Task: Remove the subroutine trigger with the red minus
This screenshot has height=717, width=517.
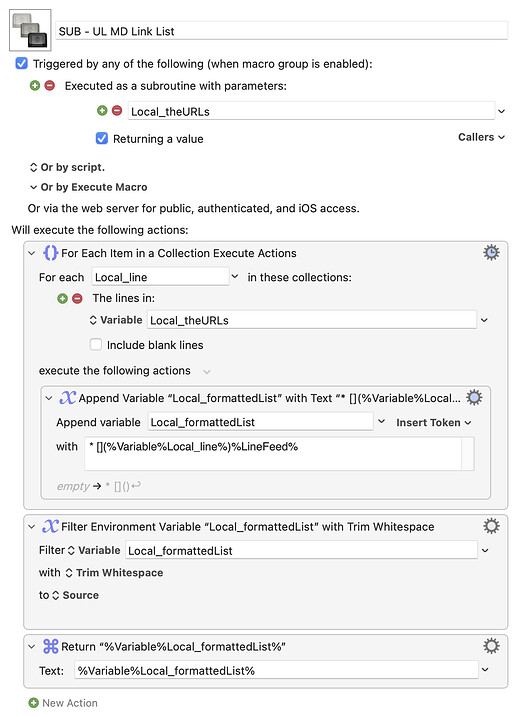Action: coord(50,86)
